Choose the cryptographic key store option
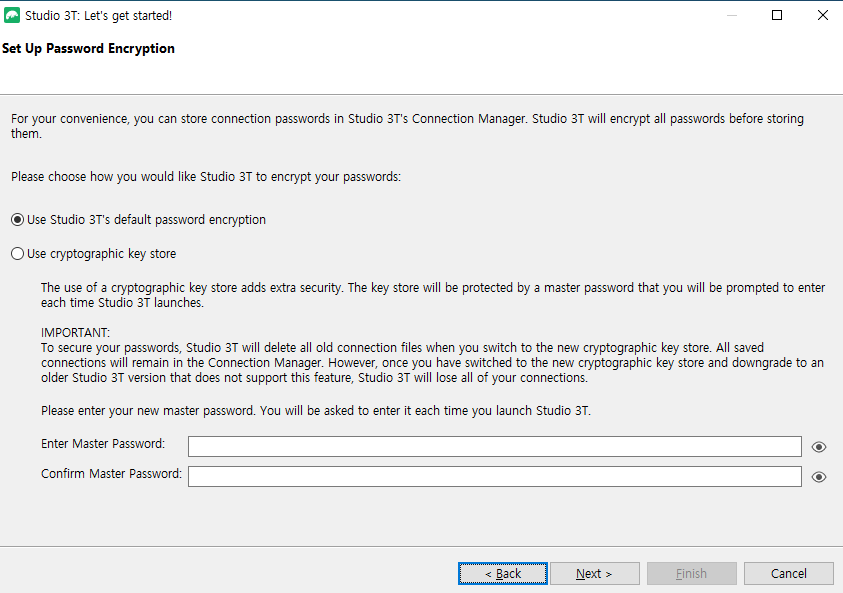Screen dimensions: 843x593 17,254
